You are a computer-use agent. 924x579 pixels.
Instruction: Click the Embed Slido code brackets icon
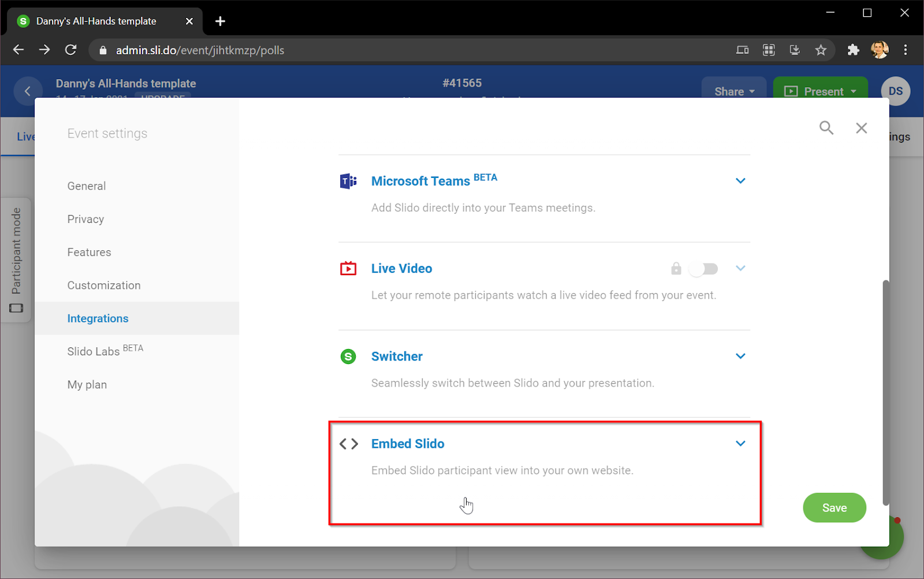(x=349, y=444)
